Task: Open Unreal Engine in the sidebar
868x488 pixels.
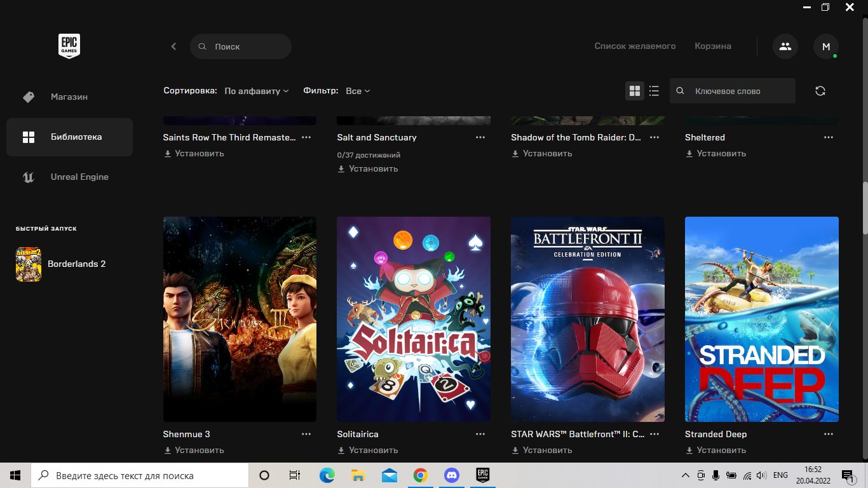Action: [69, 177]
